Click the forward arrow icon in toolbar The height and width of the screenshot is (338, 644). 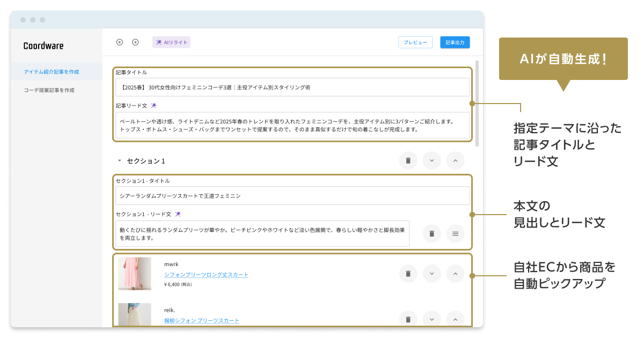click(135, 42)
